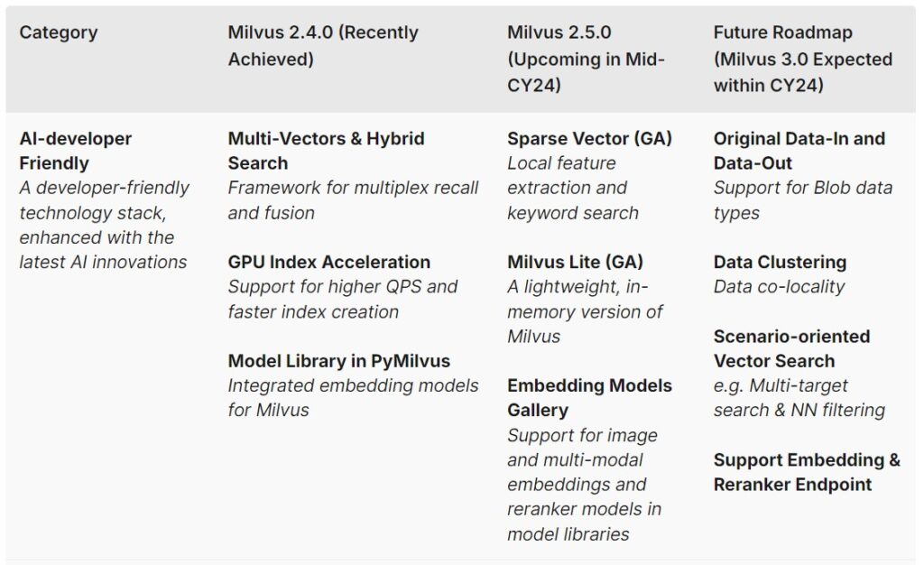The image size is (924, 565).
Task: Select Model Library in PyMilvus heading
Action: tap(338, 361)
